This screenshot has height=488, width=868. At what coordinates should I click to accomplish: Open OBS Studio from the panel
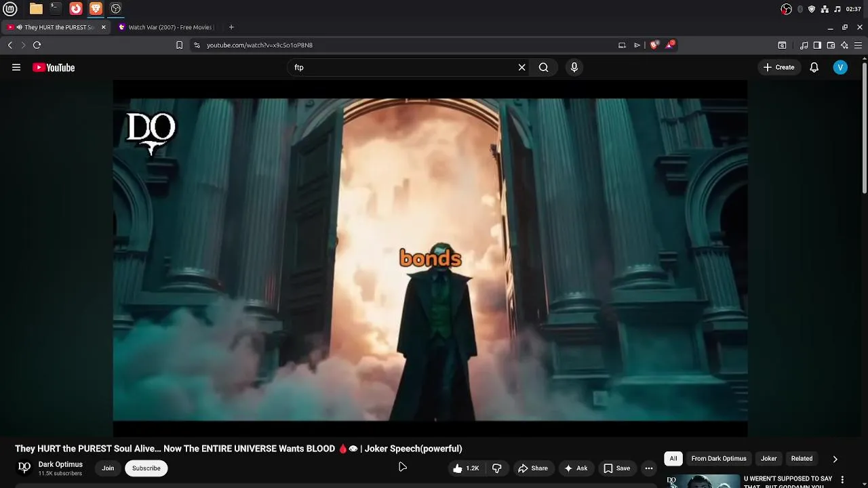(116, 9)
